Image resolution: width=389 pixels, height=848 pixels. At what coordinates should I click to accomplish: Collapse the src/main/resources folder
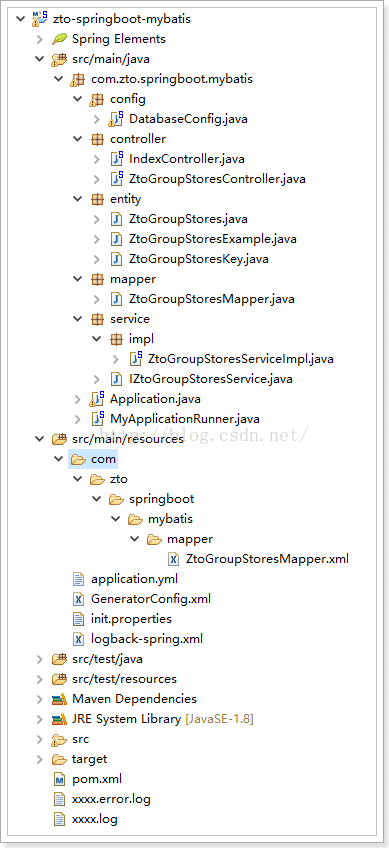pyautogui.click(x=39, y=439)
